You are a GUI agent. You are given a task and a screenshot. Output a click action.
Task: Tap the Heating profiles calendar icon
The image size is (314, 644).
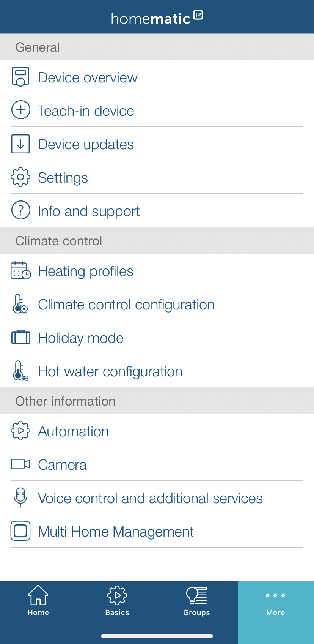(x=20, y=270)
